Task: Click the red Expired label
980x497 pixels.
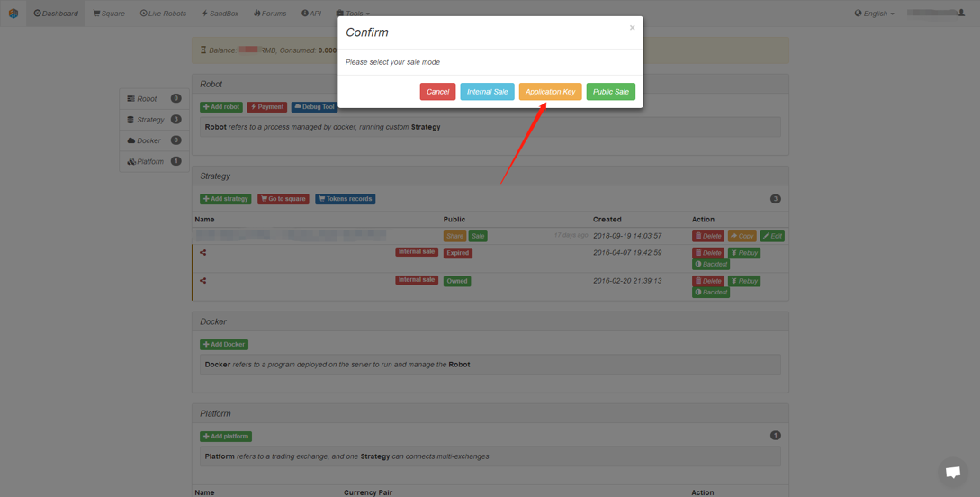Action: (457, 253)
